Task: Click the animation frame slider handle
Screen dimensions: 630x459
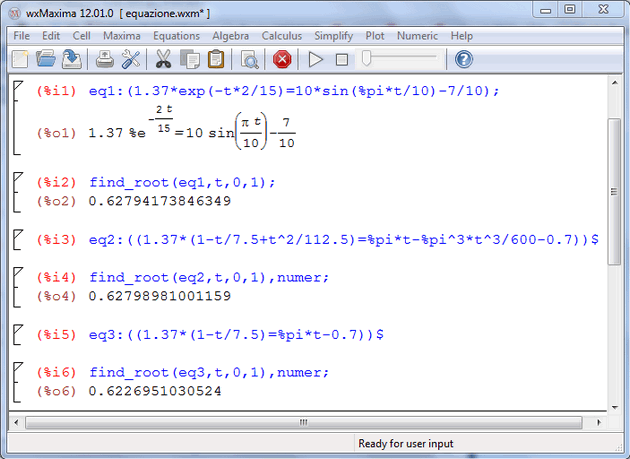Action: click(366, 58)
